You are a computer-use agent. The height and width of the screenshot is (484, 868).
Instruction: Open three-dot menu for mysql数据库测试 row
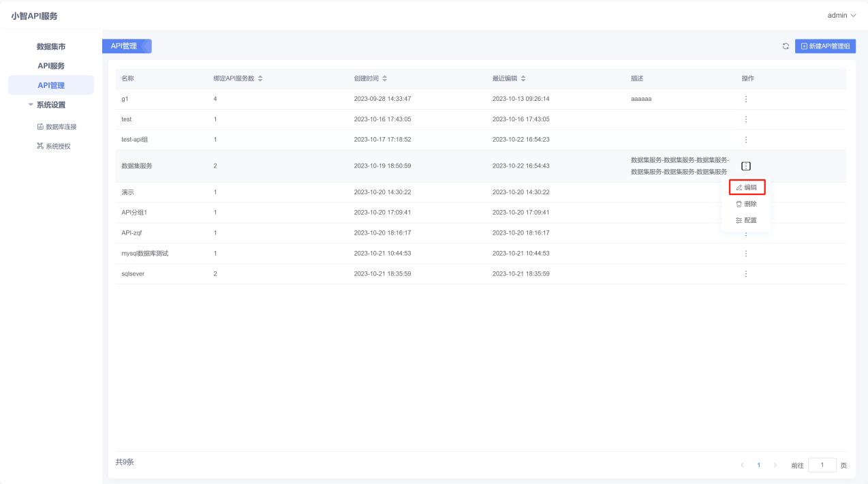(x=746, y=254)
